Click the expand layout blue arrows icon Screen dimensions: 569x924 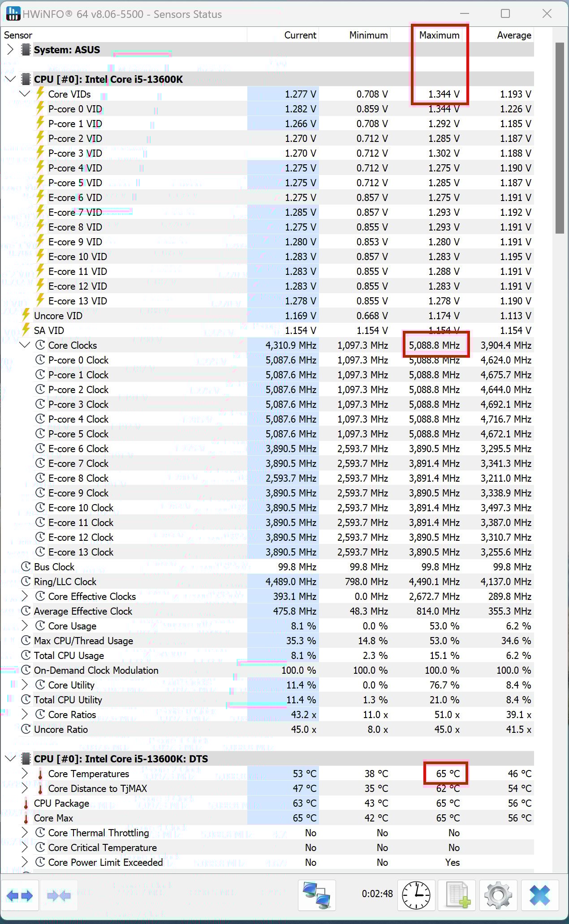pos(20,895)
